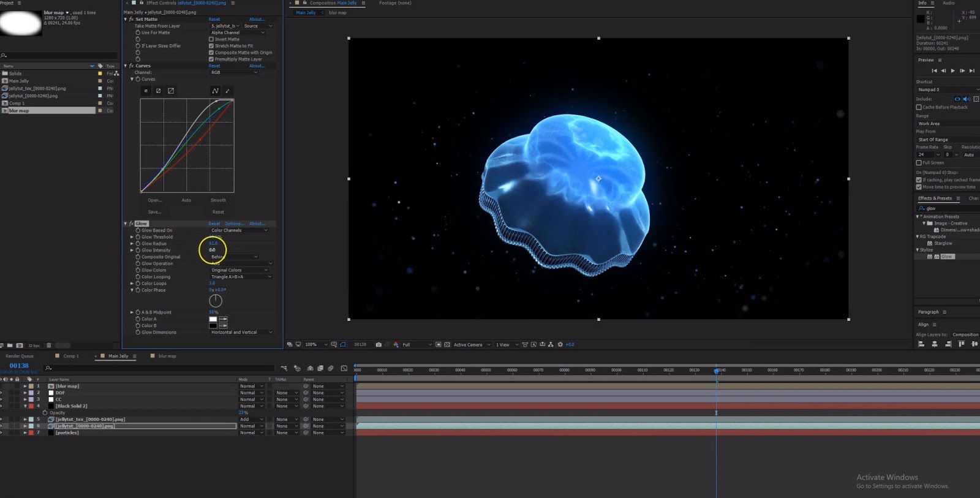
Task: Open the graph editor icon in timeline
Action: pos(344,368)
